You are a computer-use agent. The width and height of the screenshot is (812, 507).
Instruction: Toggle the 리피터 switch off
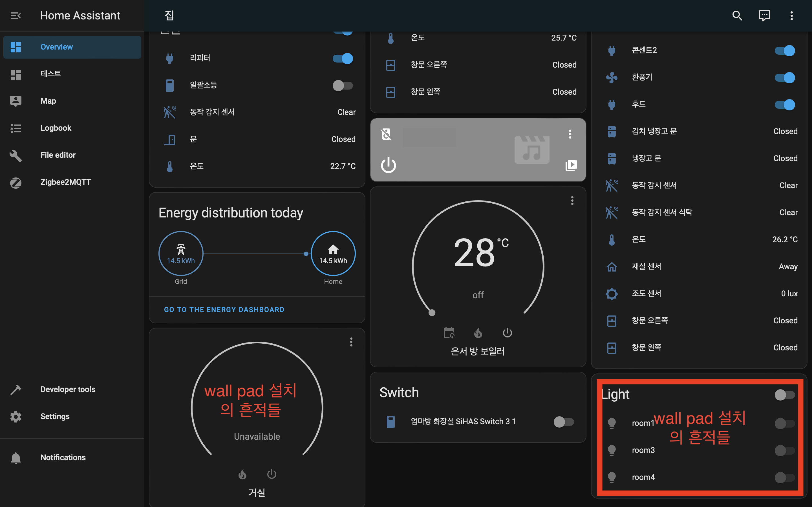click(343, 58)
